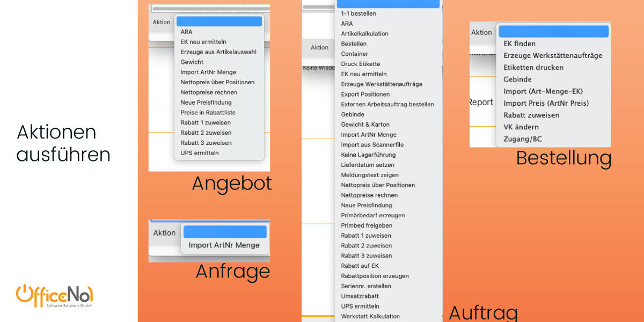The height and width of the screenshot is (322, 644).
Task: Choose Import aus Scannerfile
Action: pos(372,145)
